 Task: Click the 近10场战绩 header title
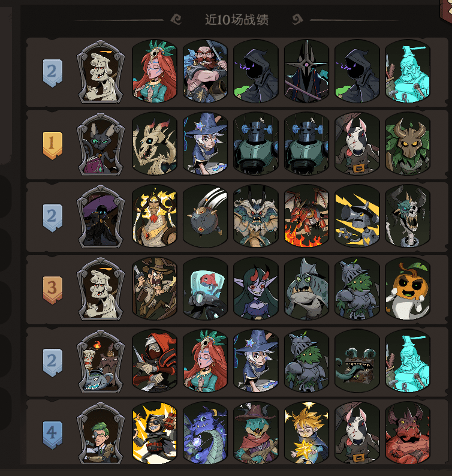click(236, 20)
